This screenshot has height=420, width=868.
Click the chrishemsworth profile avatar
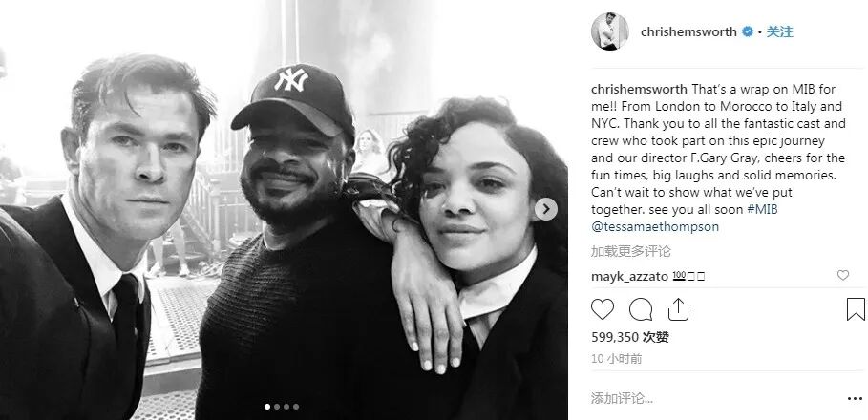point(610,31)
